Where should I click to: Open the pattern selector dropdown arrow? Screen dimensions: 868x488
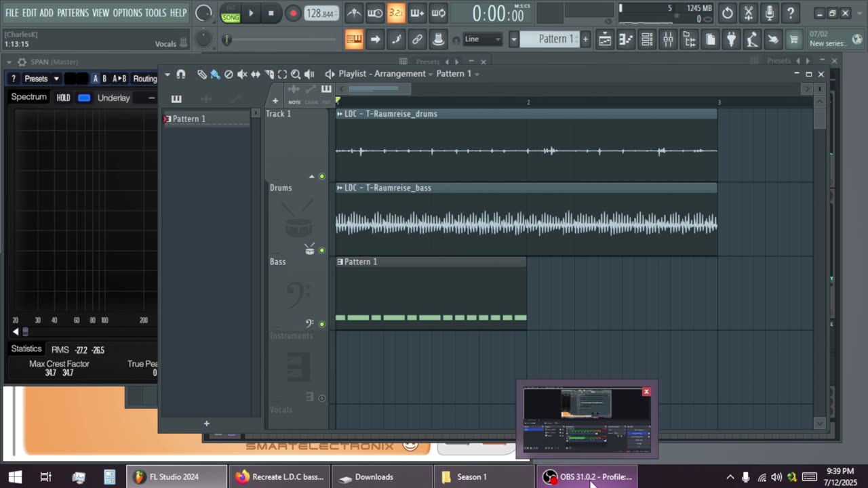(514, 39)
